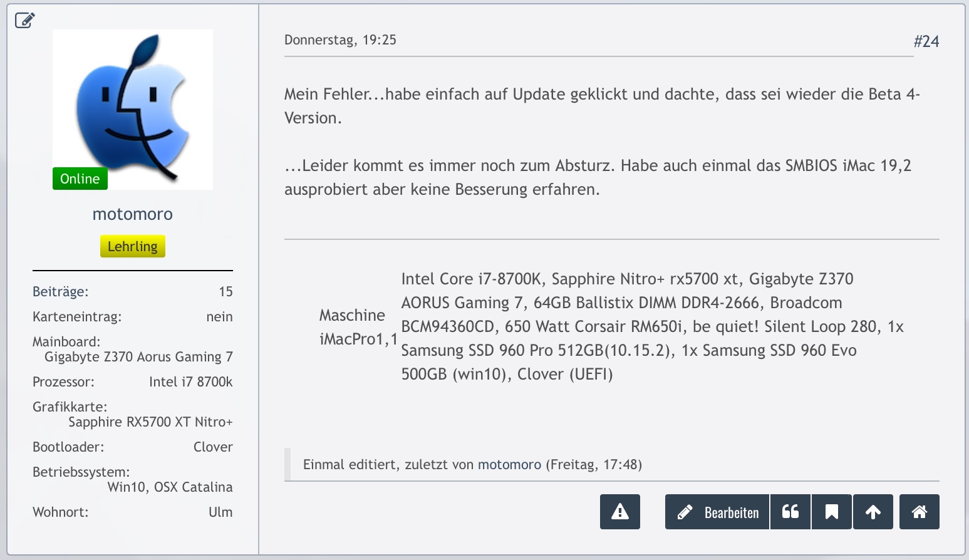Click the edit post icon top-left
Image resolution: width=969 pixels, height=560 pixels.
[x=24, y=21]
